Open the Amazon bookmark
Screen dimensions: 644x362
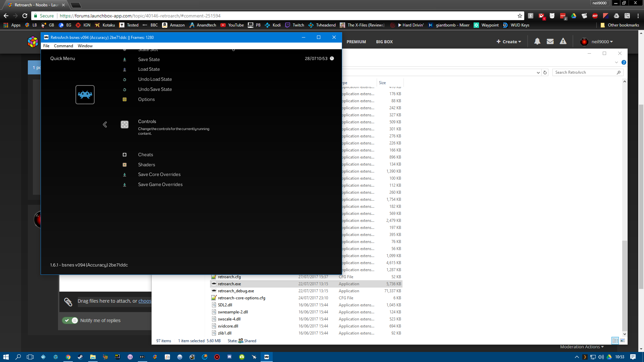(x=173, y=25)
